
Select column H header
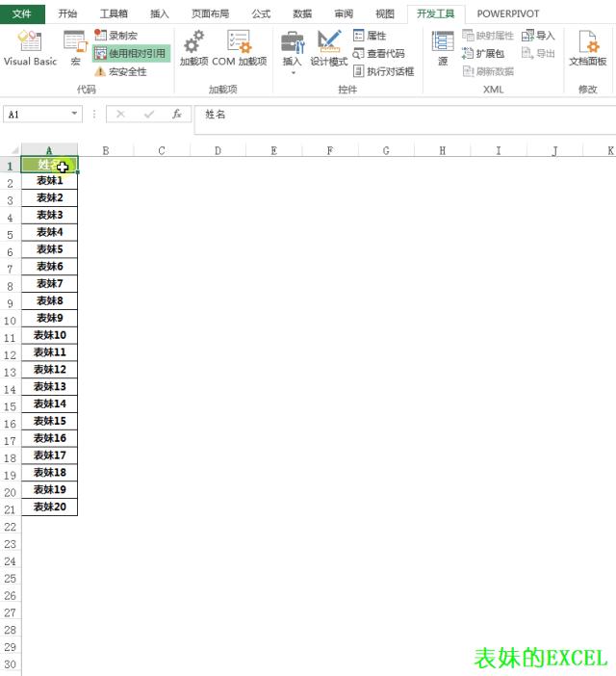(443, 150)
